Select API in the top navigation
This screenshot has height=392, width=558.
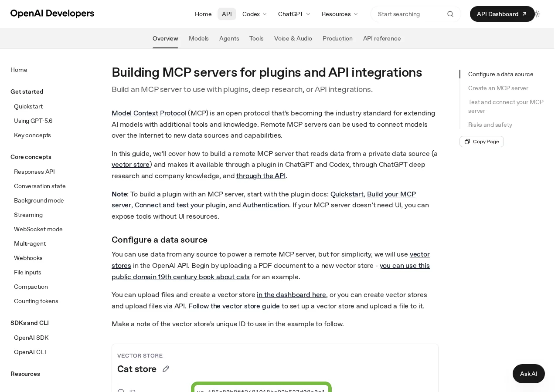pos(227,14)
